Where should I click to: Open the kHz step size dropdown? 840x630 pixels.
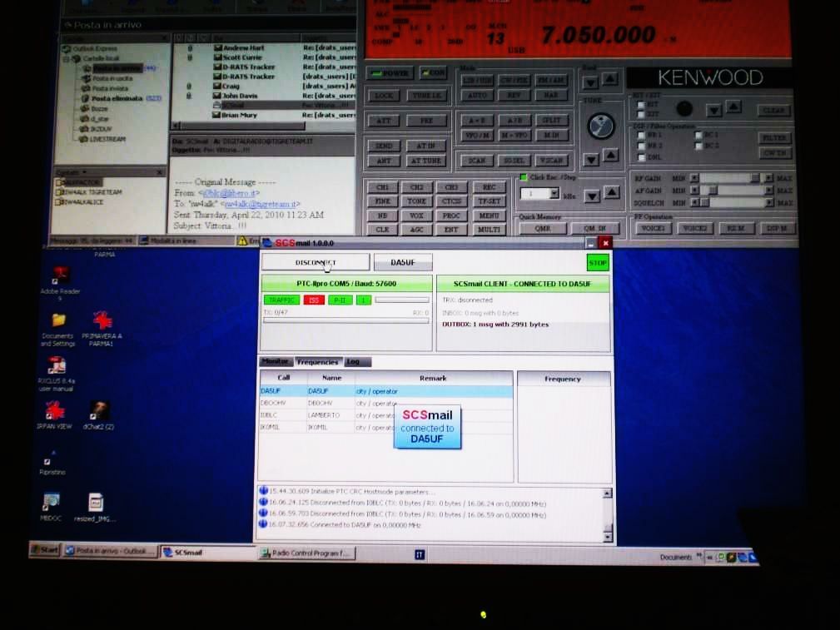(x=554, y=193)
